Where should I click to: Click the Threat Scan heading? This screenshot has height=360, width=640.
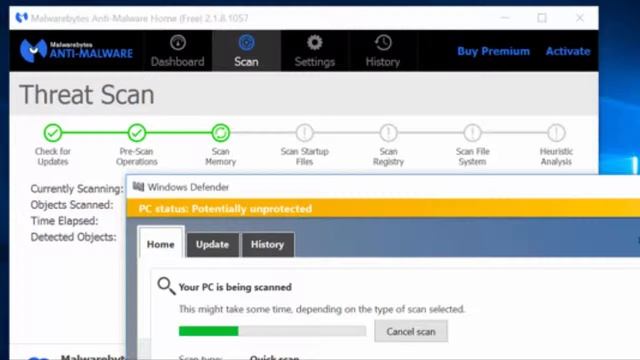click(x=87, y=95)
